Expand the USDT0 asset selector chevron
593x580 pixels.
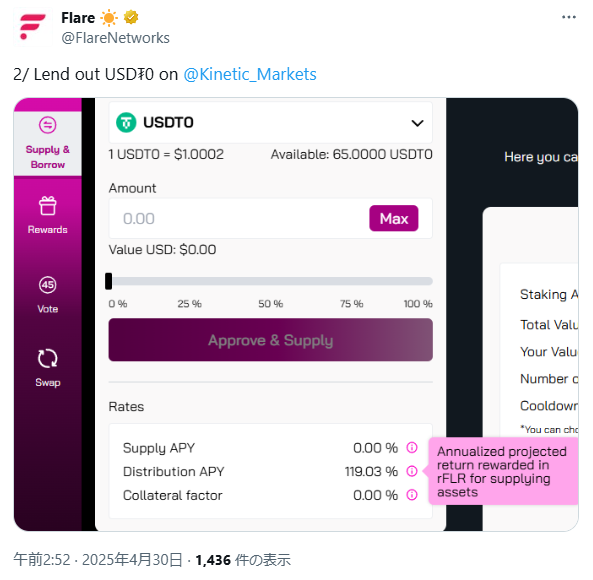pyautogui.click(x=417, y=123)
